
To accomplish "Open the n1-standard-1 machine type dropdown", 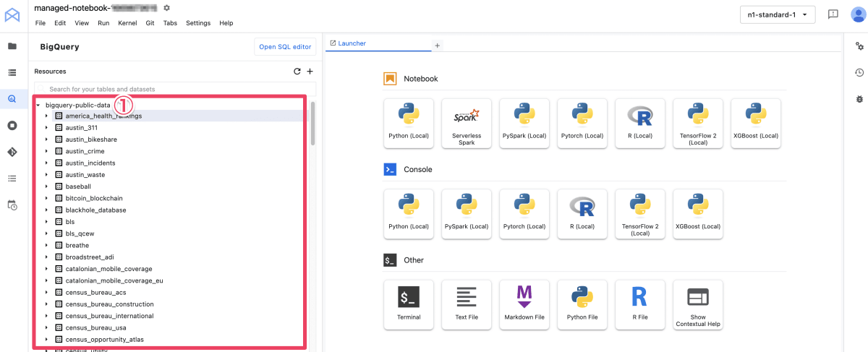I will (x=778, y=14).
